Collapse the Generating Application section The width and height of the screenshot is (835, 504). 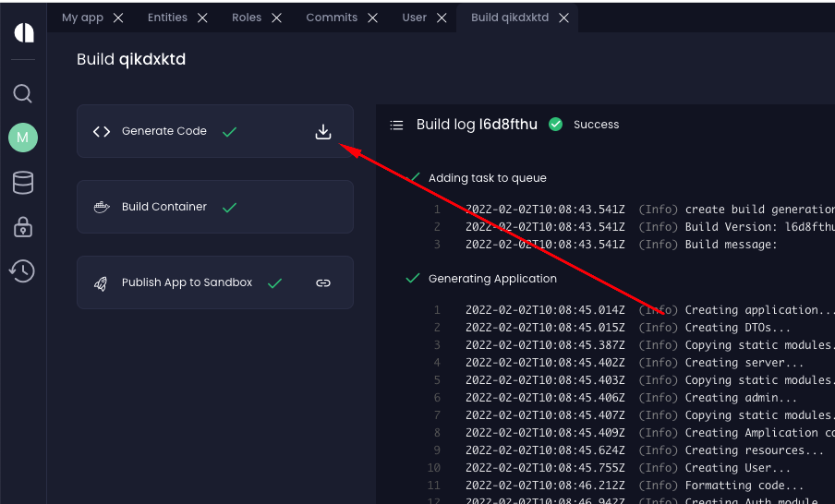492,279
